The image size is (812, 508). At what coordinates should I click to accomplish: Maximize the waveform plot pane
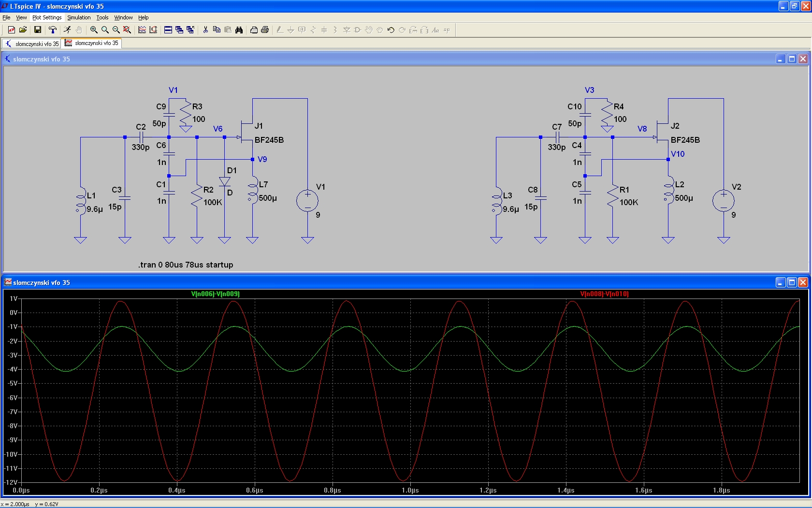coord(791,283)
